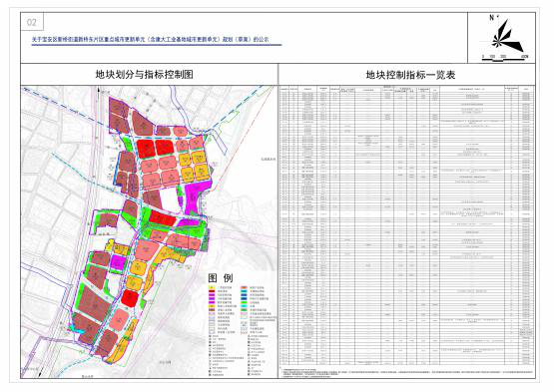Click the index table header row
Image resolution: width=554 pixels, height=392 pixels.
[x=407, y=90]
